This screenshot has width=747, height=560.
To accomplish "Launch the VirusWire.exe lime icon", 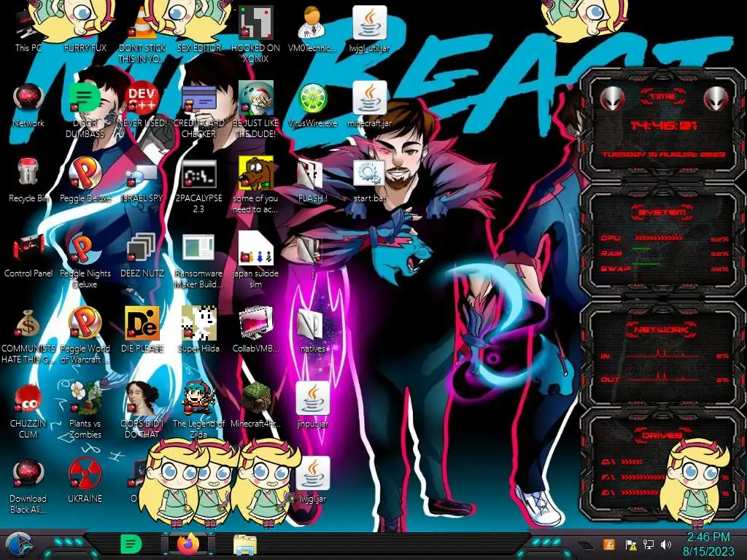I will (x=312, y=105).
